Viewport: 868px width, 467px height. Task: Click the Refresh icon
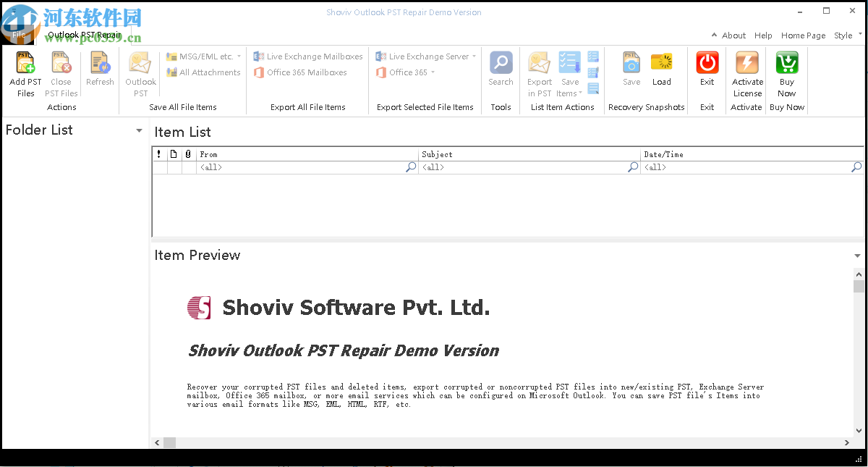pos(100,64)
